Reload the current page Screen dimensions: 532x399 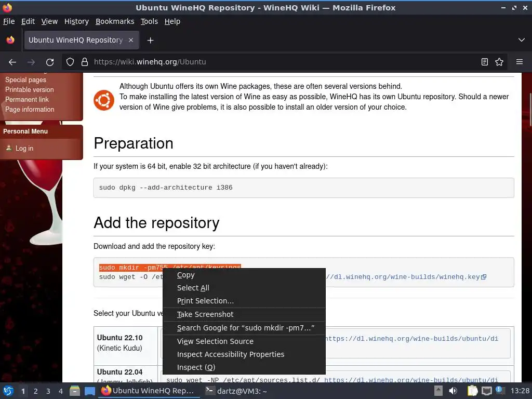50,62
